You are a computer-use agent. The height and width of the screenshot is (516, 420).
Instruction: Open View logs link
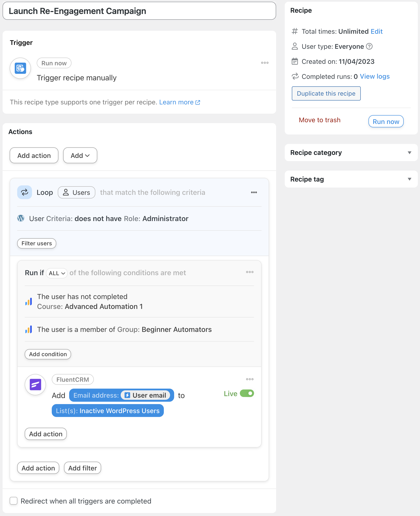click(375, 76)
